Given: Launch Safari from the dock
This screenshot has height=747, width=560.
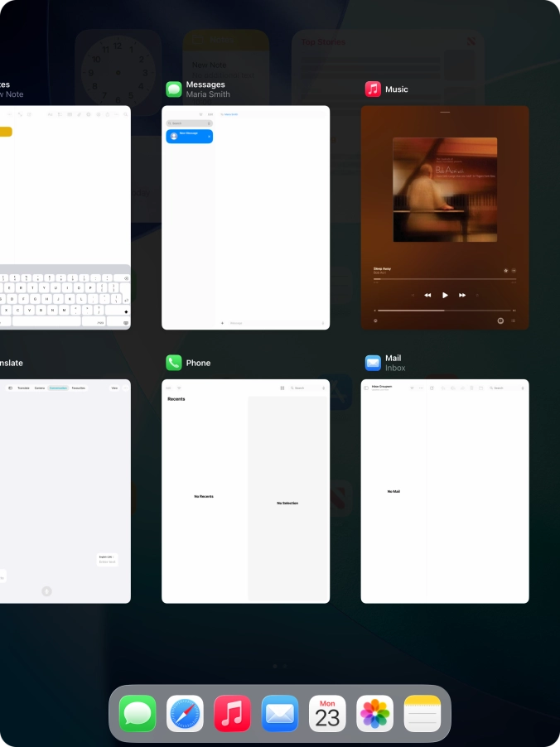Looking at the screenshot, I should pos(185,713).
